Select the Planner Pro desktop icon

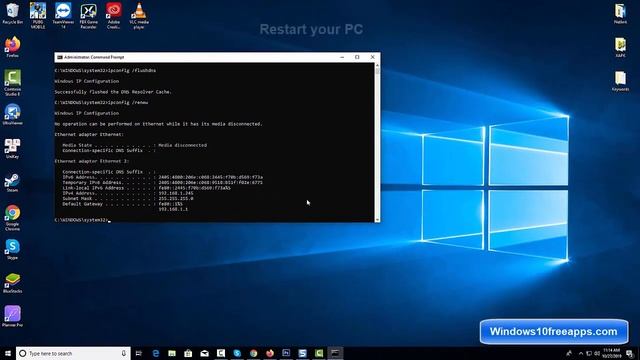click(x=12, y=317)
